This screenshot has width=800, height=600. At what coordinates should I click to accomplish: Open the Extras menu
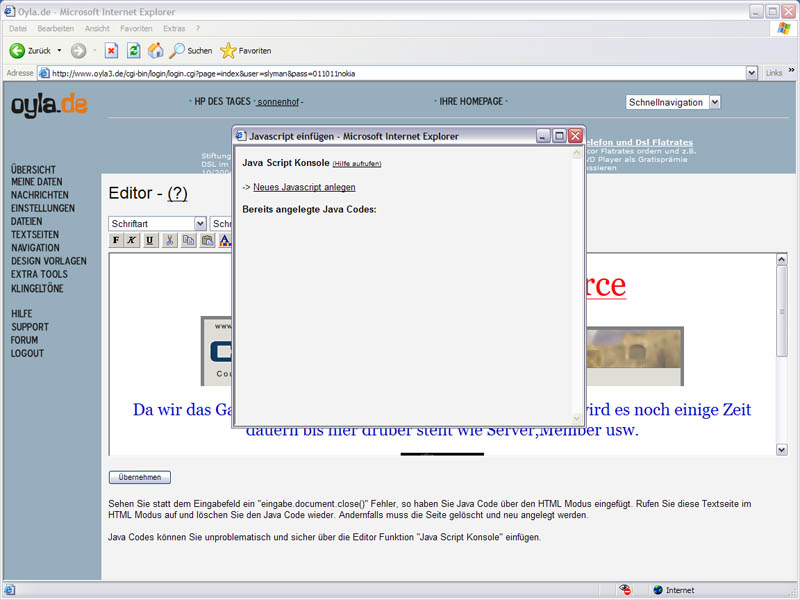click(x=174, y=29)
